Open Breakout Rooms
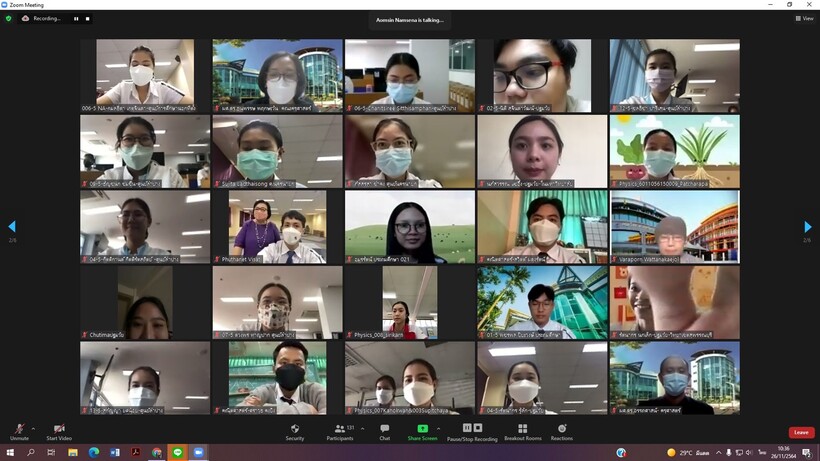This screenshot has height=461, width=820. 522,429
